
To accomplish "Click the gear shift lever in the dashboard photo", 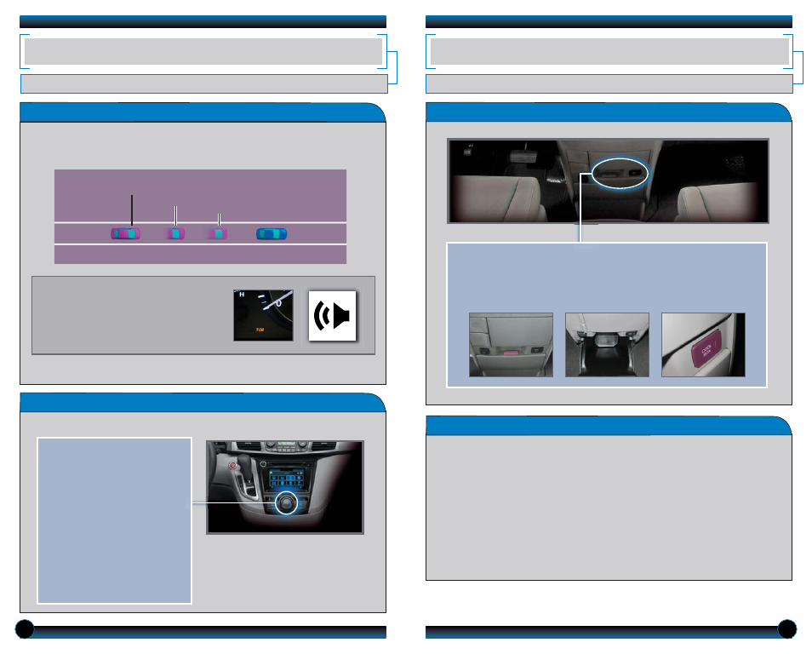I will 244,467.
